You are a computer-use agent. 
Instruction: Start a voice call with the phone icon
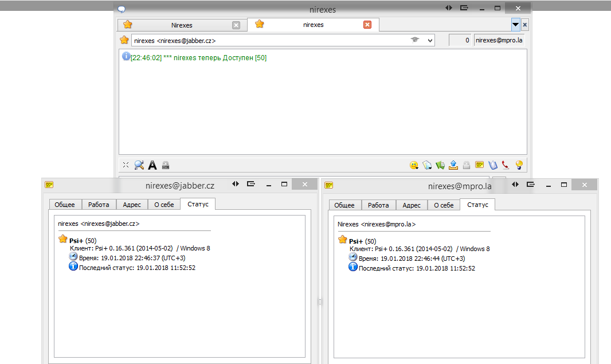pos(506,165)
